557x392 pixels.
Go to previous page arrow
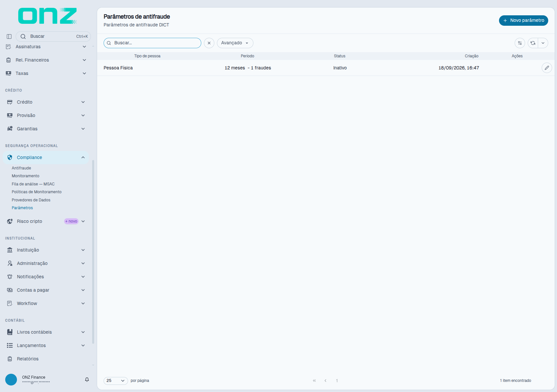[325, 381]
